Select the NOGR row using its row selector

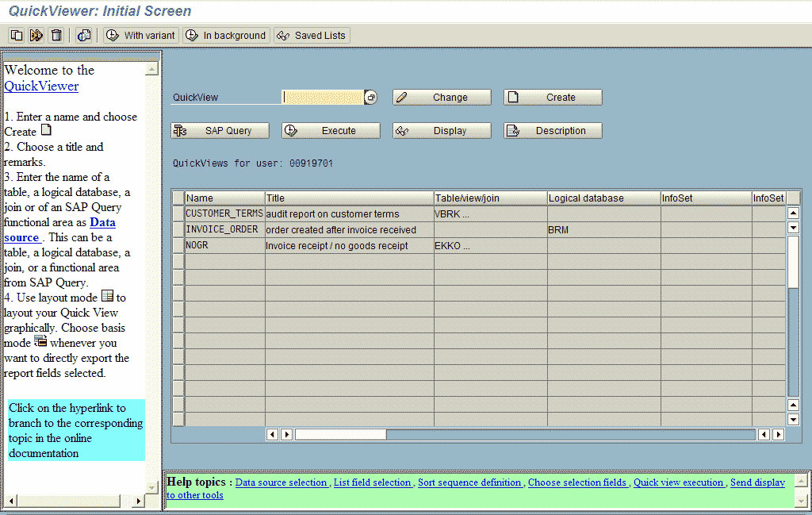pyautogui.click(x=178, y=245)
